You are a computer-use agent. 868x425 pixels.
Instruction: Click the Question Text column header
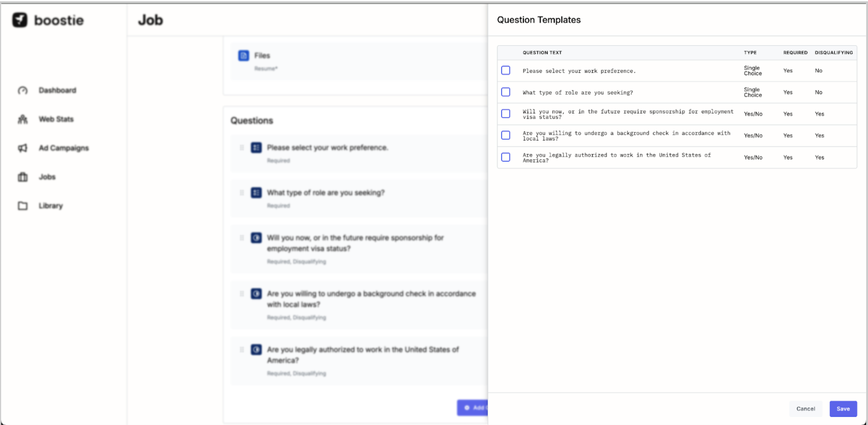542,52
